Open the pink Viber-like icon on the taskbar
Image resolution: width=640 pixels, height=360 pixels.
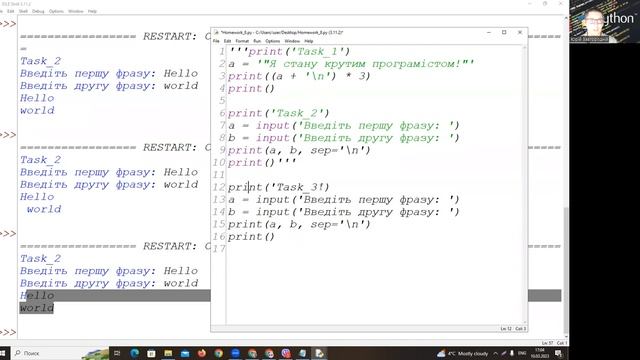click(x=286, y=353)
